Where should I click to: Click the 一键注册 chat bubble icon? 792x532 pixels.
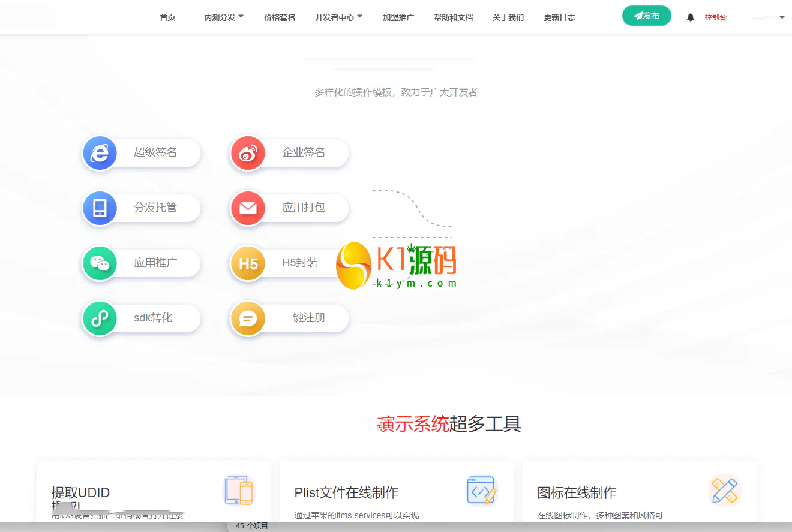tap(248, 318)
